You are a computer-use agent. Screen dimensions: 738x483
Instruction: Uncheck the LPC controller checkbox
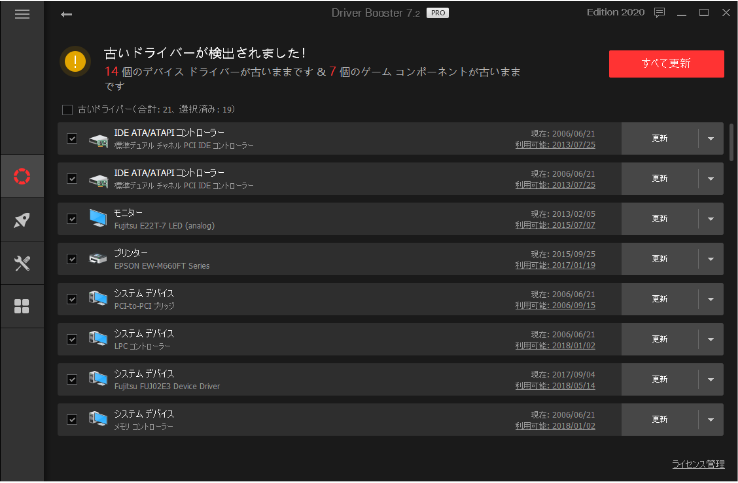pyautogui.click(x=72, y=339)
